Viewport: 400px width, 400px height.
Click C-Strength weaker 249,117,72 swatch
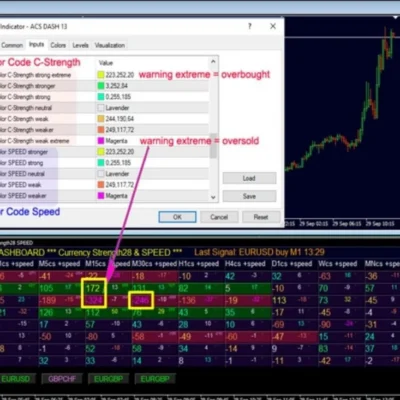point(101,130)
